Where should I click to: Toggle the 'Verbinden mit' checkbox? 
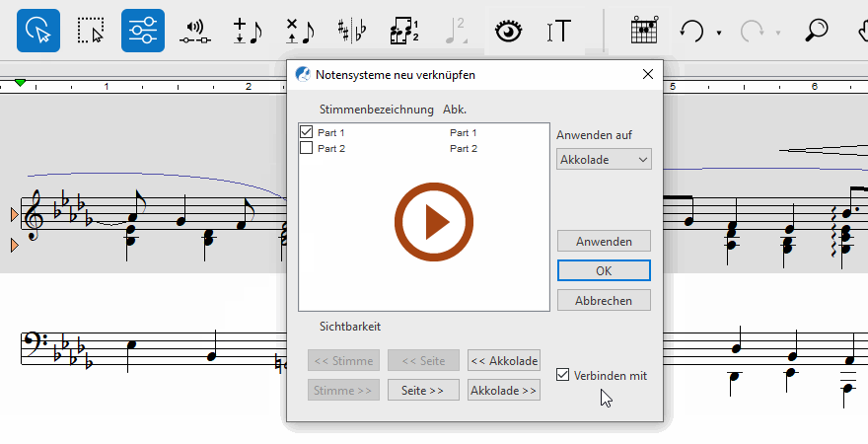(563, 375)
